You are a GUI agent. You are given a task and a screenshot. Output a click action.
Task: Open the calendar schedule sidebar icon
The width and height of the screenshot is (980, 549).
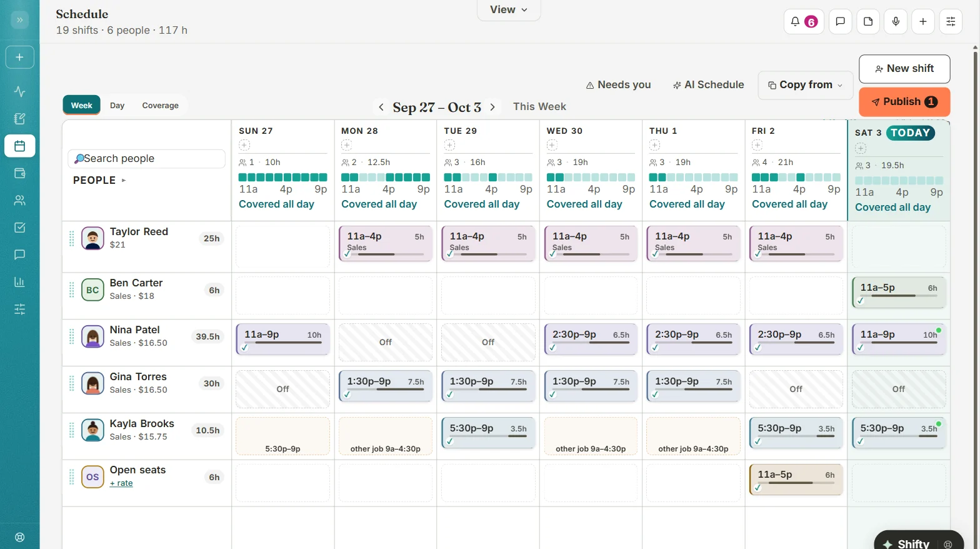(x=19, y=146)
